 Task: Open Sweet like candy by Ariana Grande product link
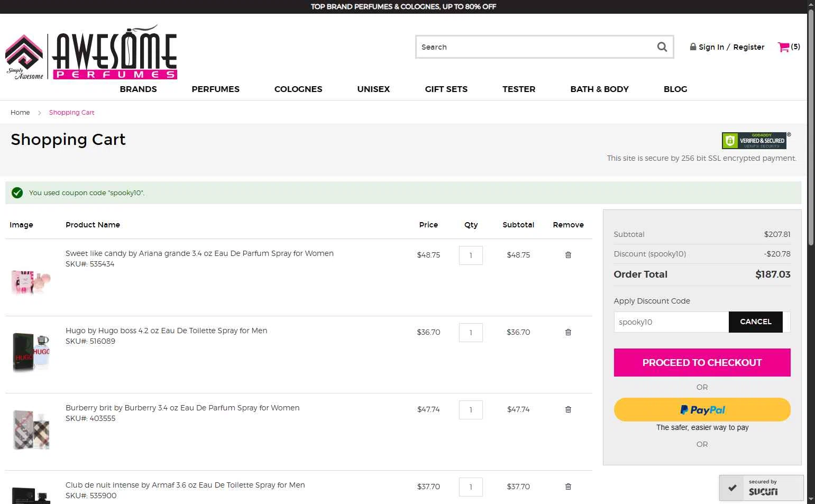click(199, 253)
